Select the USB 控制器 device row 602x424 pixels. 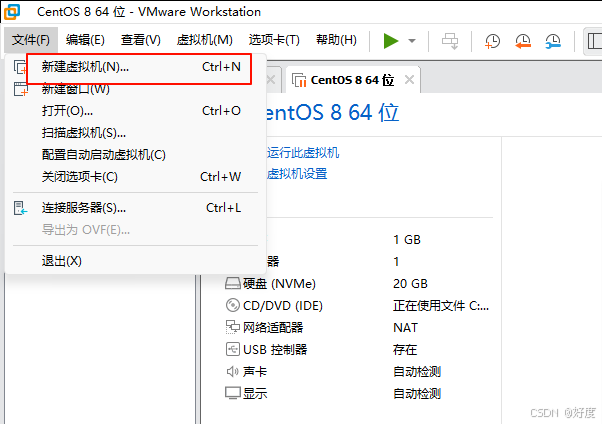[359, 349]
